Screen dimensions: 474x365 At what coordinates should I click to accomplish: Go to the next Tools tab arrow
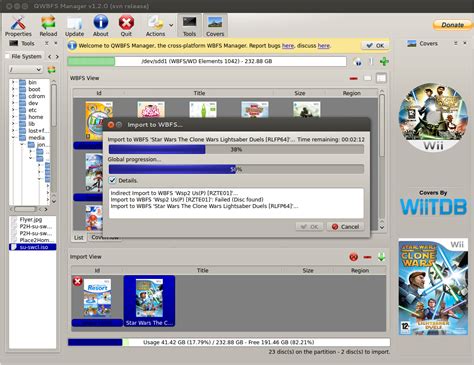57,57
